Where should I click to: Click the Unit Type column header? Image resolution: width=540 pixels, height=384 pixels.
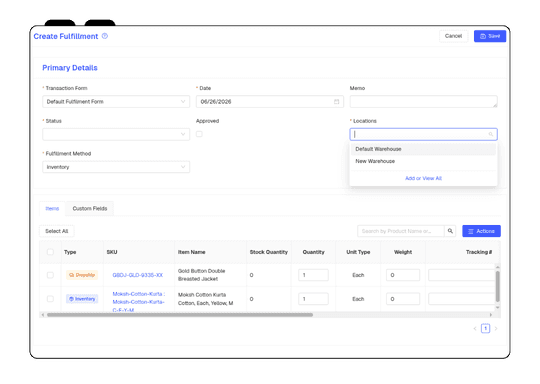tap(358, 252)
